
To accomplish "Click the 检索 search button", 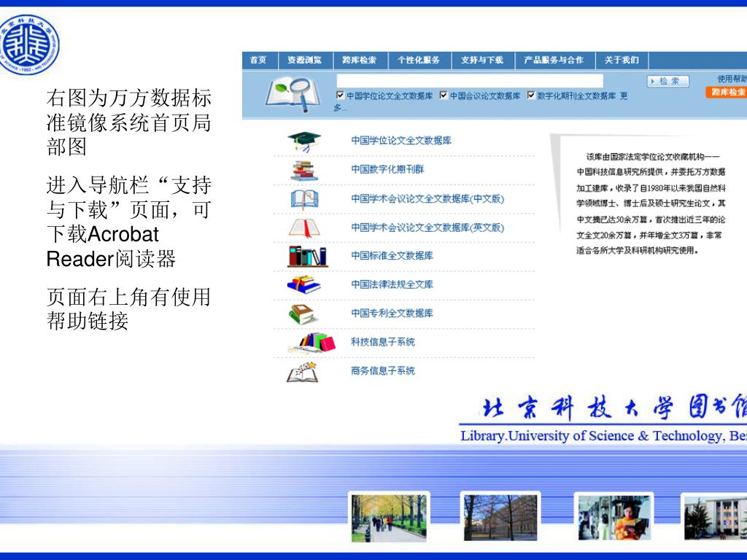I will click(668, 81).
